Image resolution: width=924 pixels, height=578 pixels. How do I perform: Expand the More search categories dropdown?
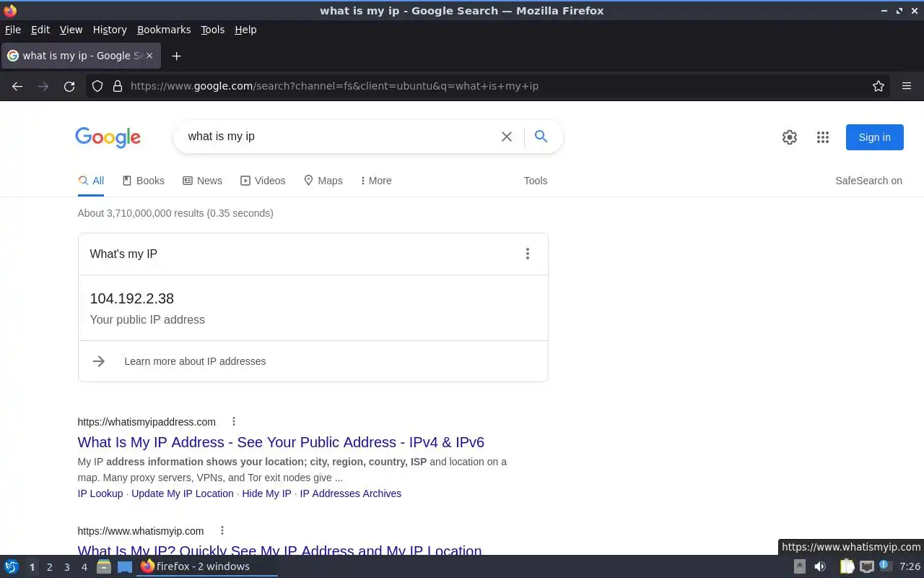[x=376, y=181]
